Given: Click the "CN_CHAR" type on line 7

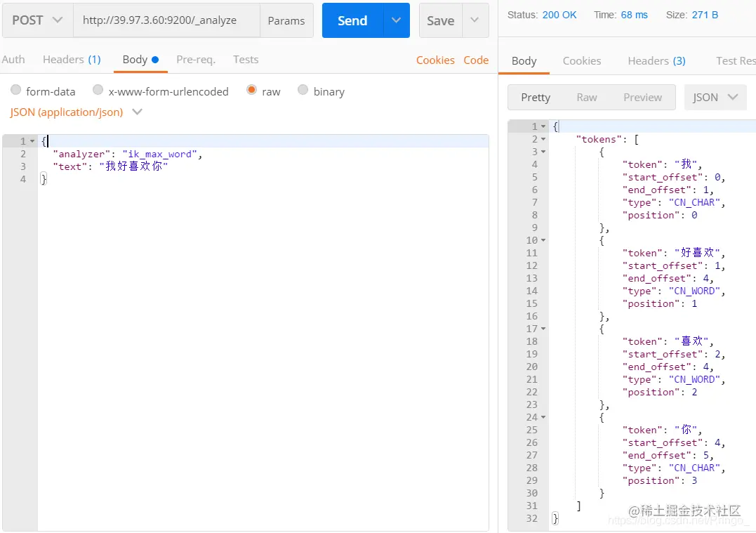Looking at the screenshot, I should (x=694, y=202).
